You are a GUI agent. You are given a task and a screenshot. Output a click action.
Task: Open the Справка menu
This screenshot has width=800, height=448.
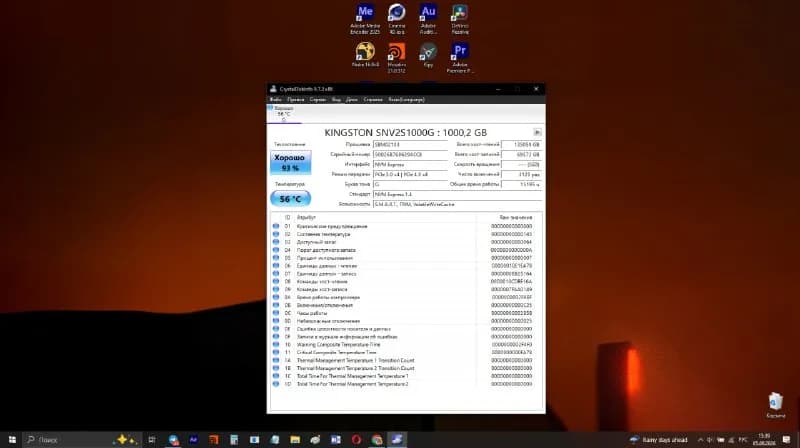click(x=373, y=99)
